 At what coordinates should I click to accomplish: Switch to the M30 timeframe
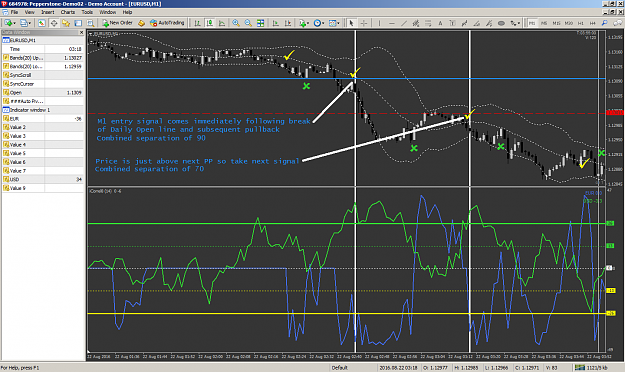(569, 23)
